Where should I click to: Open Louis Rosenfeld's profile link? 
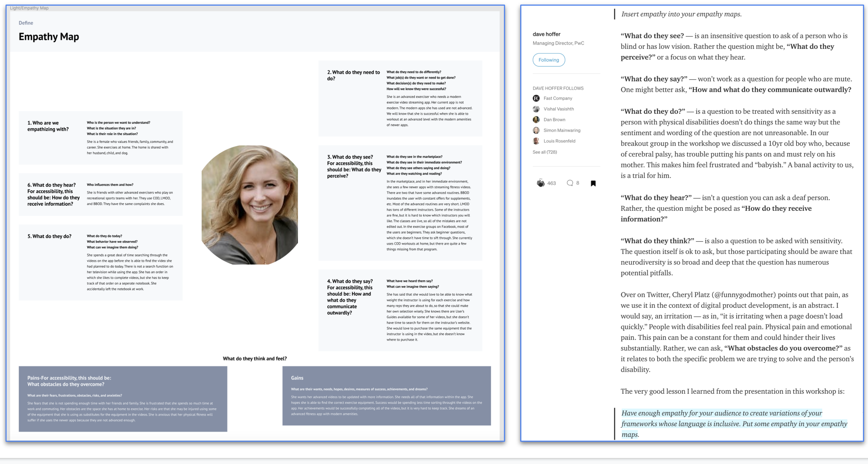(559, 141)
